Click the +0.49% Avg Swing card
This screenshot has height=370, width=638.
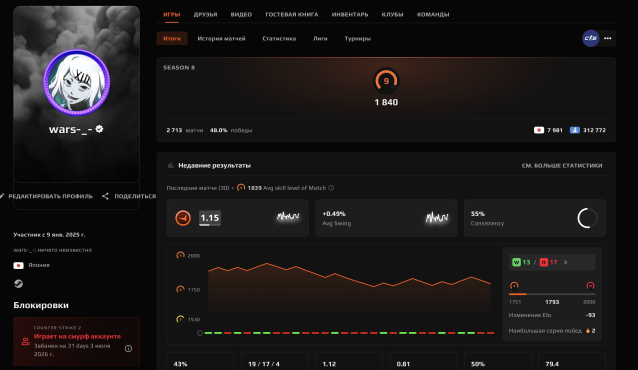pyautogui.click(x=386, y=218)
